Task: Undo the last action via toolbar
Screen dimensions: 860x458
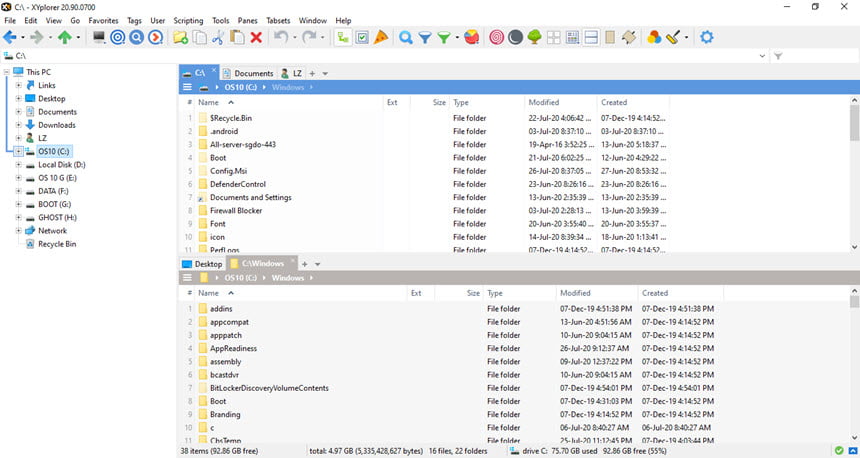Action: coord(281,37)
